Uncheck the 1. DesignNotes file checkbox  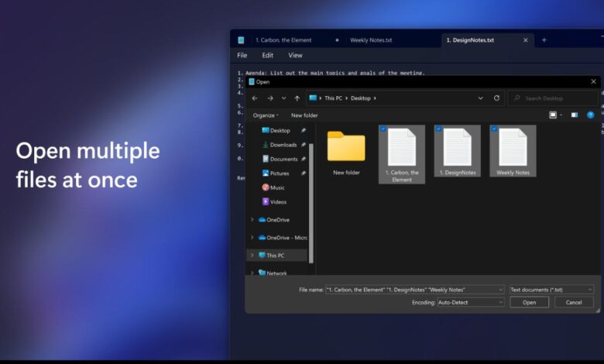(x=438, y=129)
